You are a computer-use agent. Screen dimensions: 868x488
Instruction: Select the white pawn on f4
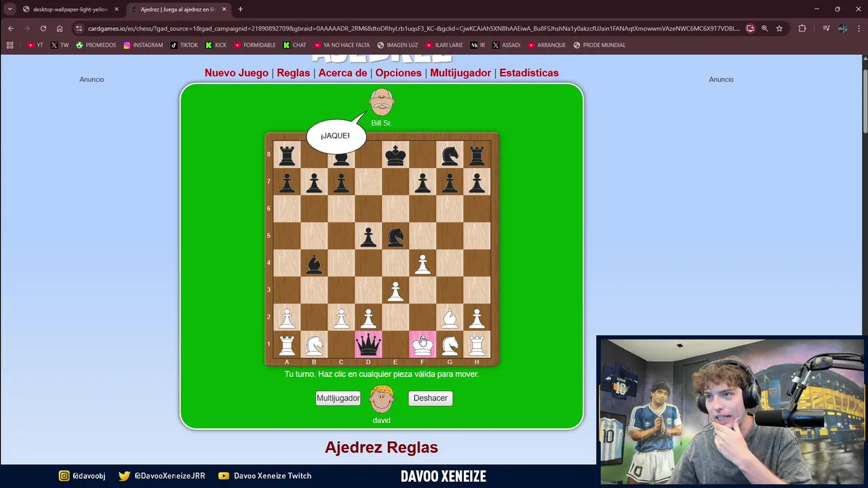(422, 264)
